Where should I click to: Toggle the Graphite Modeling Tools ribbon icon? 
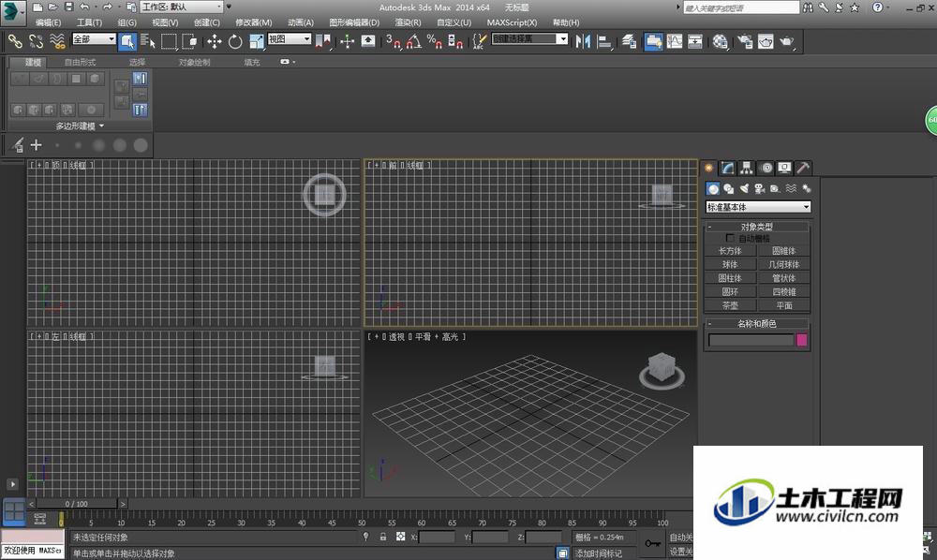click(x=653, y=41)
